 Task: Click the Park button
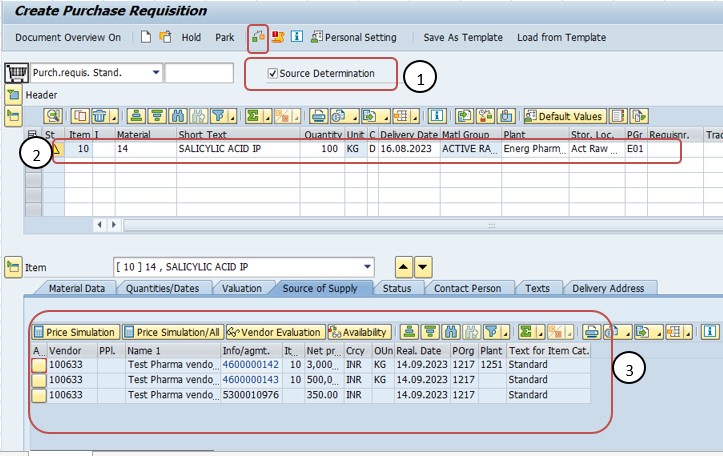(225, 37)
